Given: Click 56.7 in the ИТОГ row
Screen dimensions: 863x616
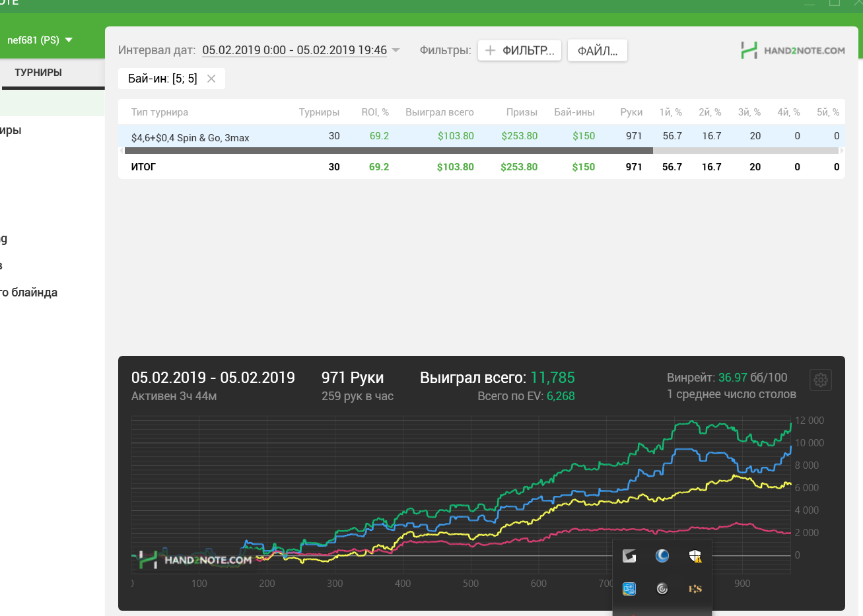Looking at the screenshot, I should [672, 167].
